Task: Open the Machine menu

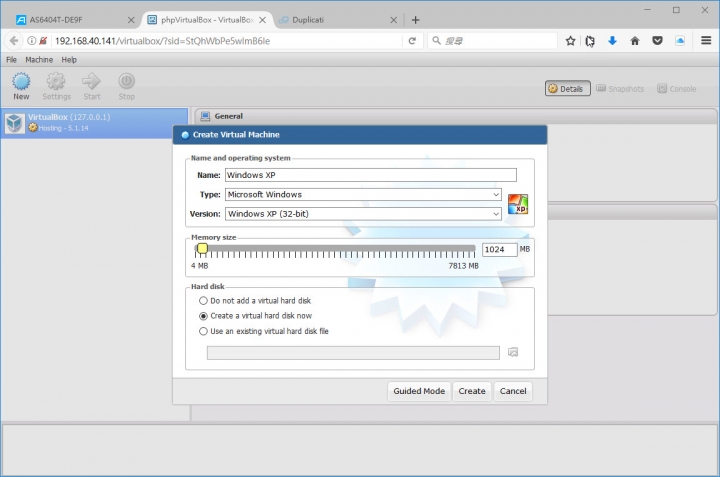Action: [x=39, y=60]
